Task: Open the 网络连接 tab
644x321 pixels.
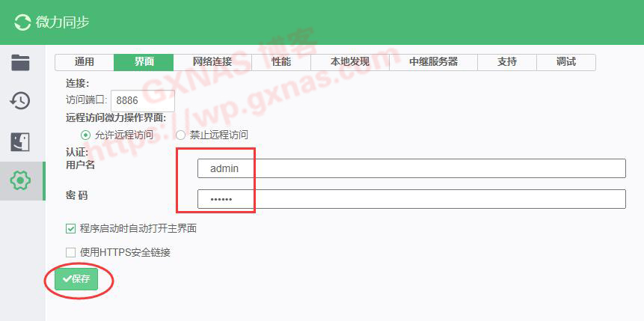Action: click(212, 62)
